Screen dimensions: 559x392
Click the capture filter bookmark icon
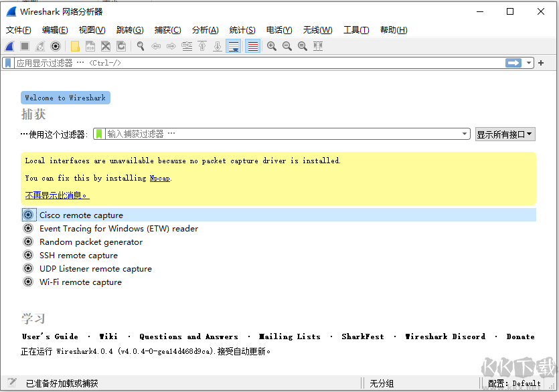coord(98,134)
